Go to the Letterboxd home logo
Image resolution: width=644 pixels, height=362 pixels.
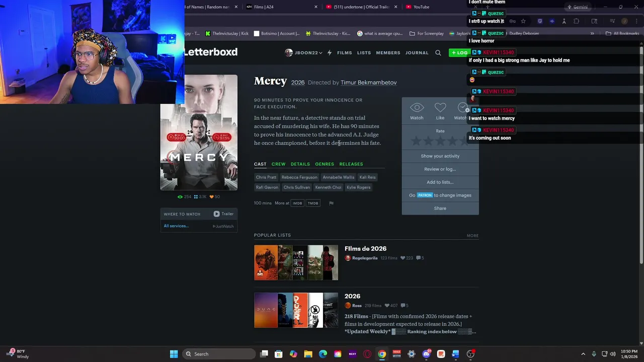click(210, 52)
